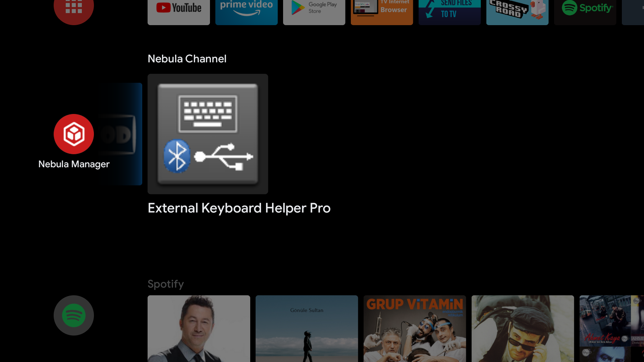The height and width of the screenshot is (362, 644).
Task: Select Nebula Channel section label
Action: (187, 58)
